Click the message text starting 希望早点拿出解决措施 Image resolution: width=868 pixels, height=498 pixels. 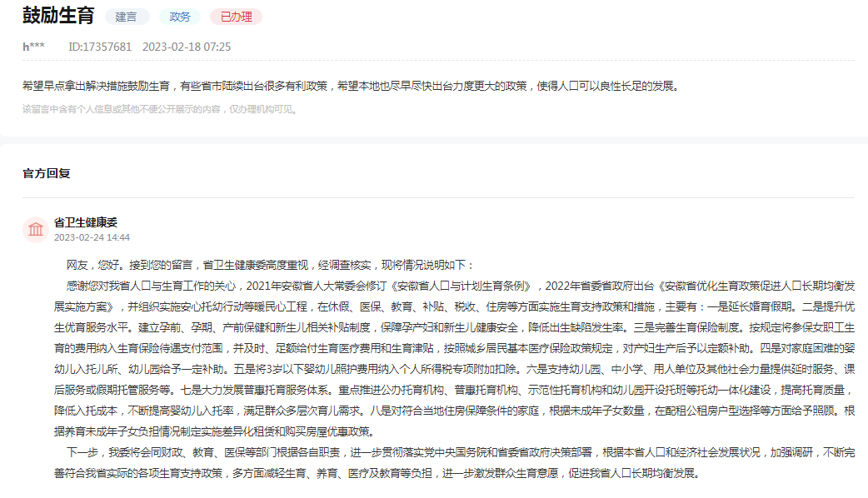[351, 87]
